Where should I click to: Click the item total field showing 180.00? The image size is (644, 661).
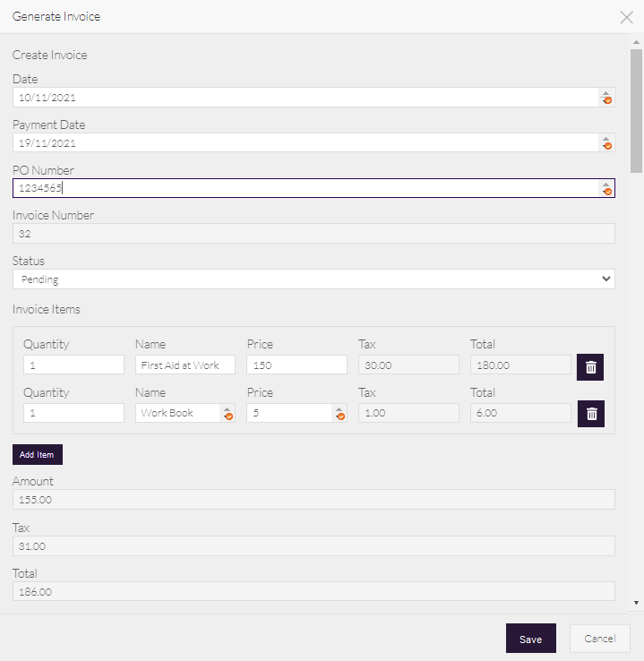click(x=520, y=365)
